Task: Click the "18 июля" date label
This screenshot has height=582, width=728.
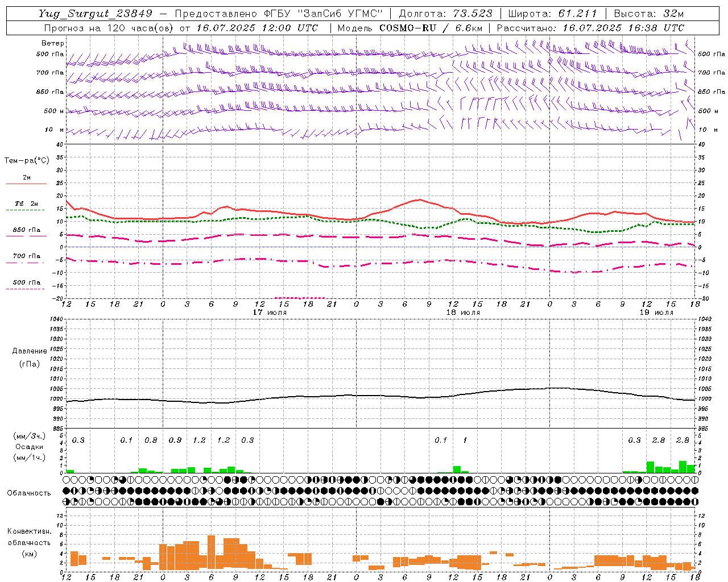Action: (x=463, y=313)
